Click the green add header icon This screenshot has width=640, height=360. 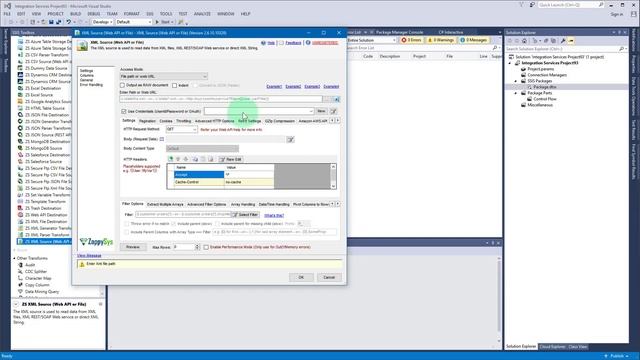click(x=171, y=159)
